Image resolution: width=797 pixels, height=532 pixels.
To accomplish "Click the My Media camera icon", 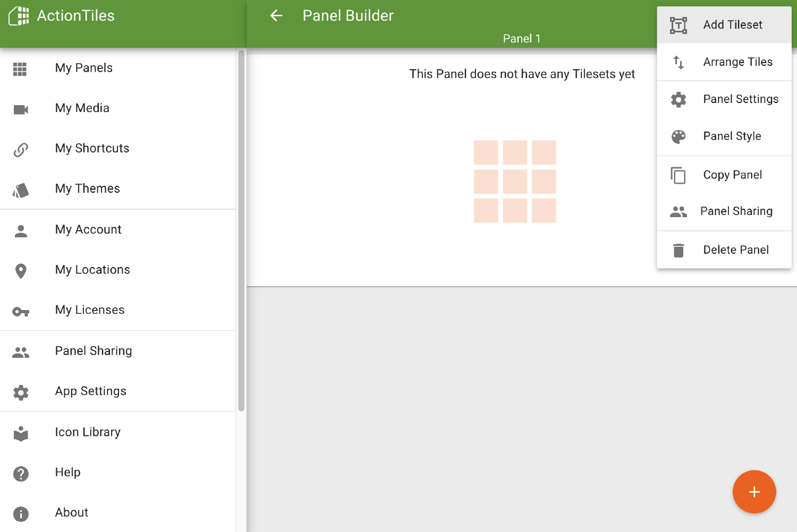I will (x=20, y=109).
